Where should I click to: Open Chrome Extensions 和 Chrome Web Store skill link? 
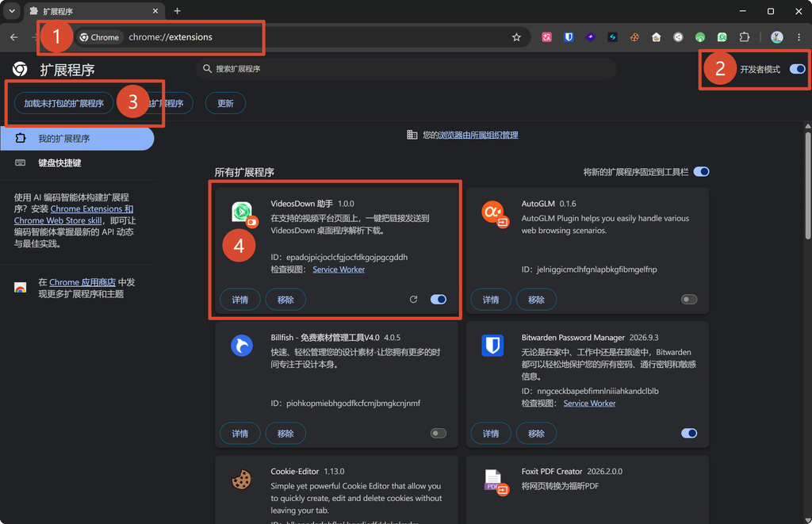(x=74, y=214)
